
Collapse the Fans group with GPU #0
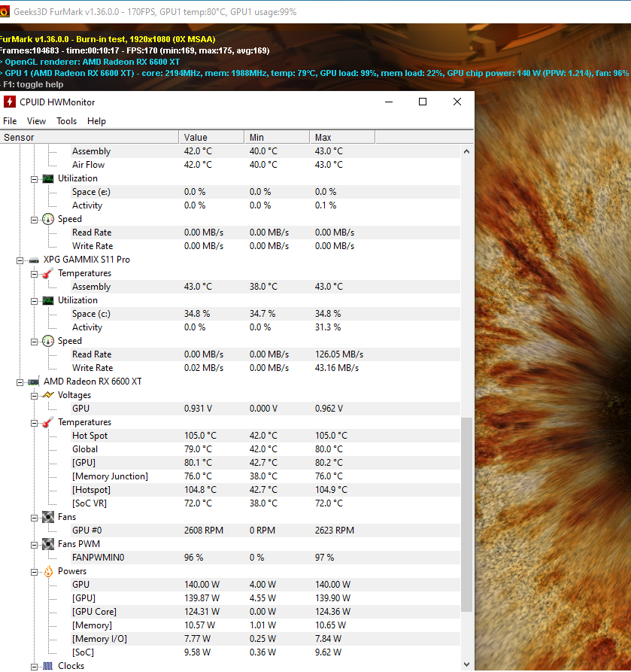click(x=35, y=518)
